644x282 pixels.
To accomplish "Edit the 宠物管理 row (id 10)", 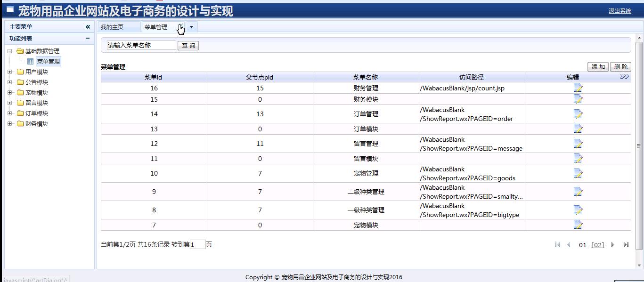I will pyautogui.click(x=578, y=173).
